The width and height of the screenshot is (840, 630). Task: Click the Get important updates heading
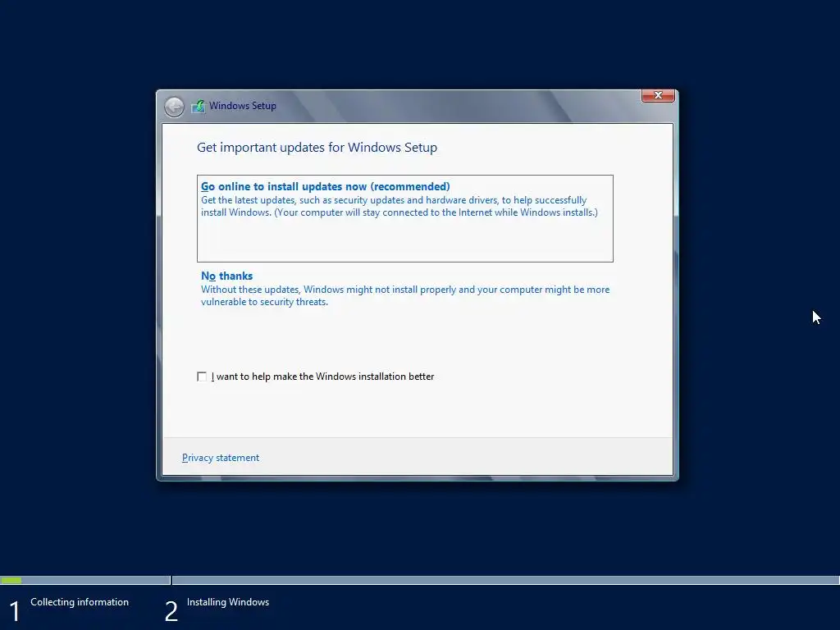tap(317, 148)
